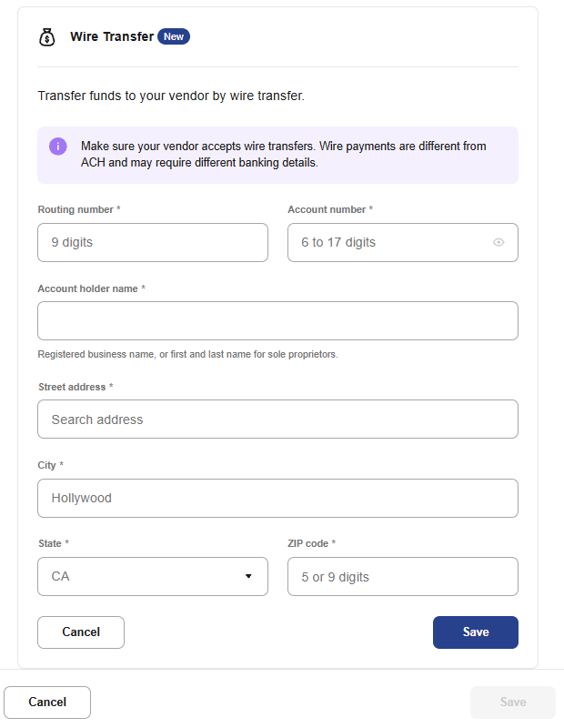Click the caret arrow in State selector

248,577
